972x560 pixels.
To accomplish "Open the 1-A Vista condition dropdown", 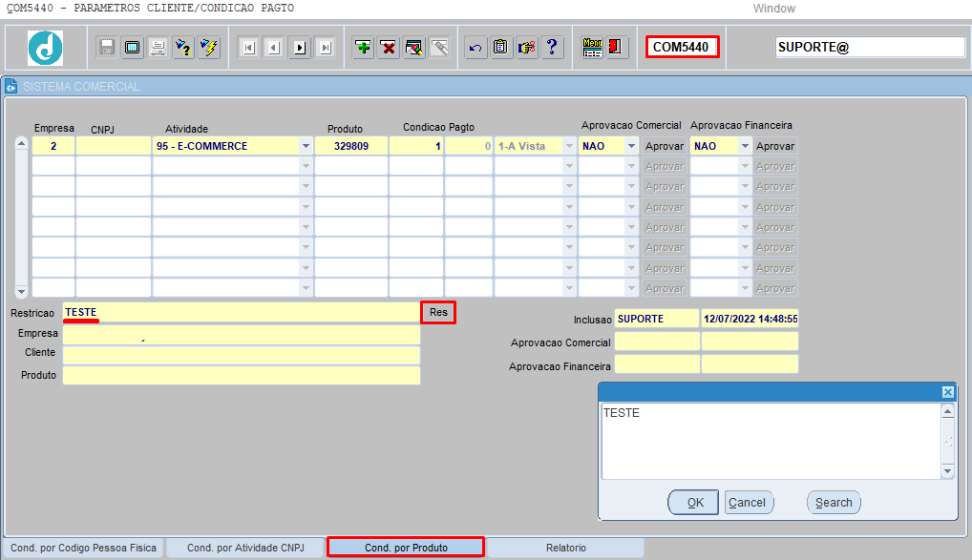I will click(x=569, y=146).
